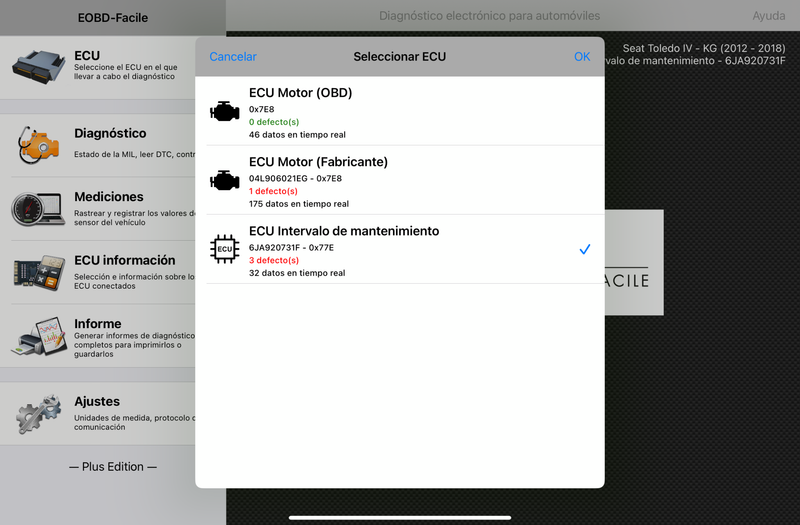Image resolution: width=800 pixels, height=525 pixels.
Task: Open Diagnóstico engine stethoscope icon
Action: click(39, 144)
